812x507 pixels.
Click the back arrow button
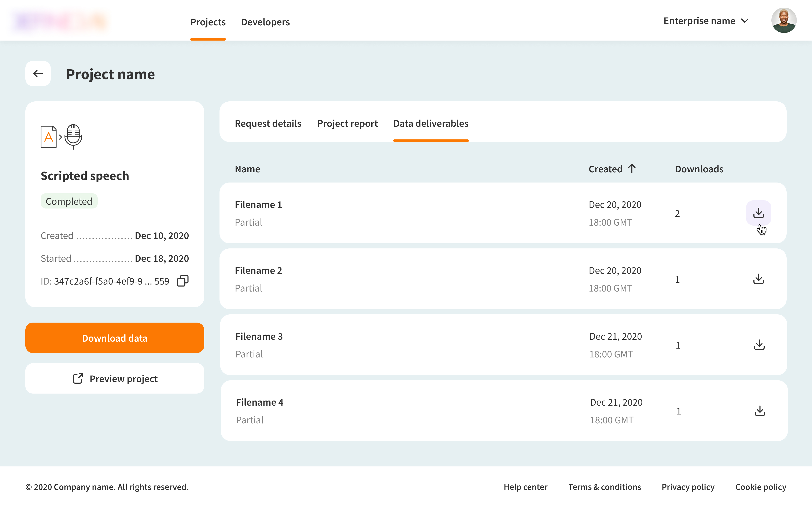38,74
